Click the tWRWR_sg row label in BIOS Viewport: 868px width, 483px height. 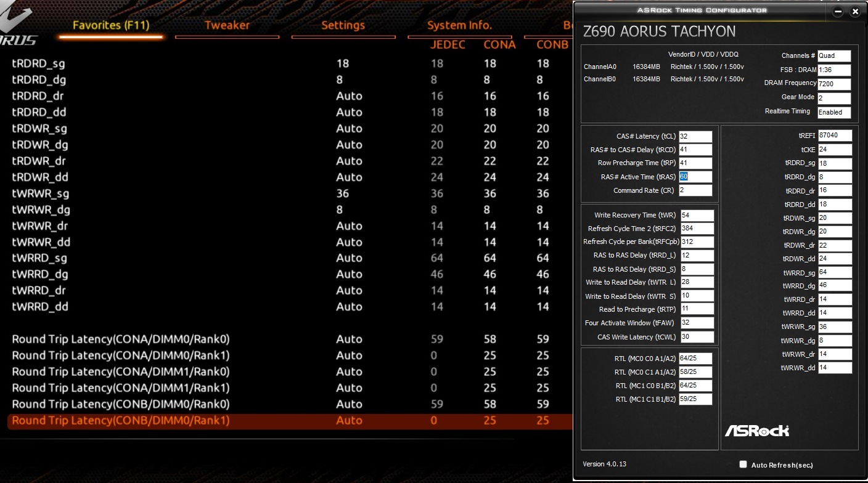coord(41,193)
